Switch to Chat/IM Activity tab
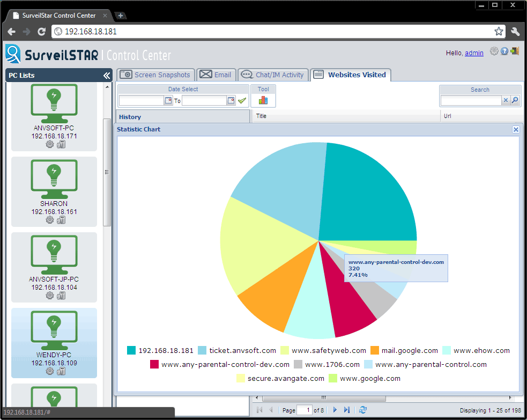This screenshot has height=420, width=527. click(273, 75)
